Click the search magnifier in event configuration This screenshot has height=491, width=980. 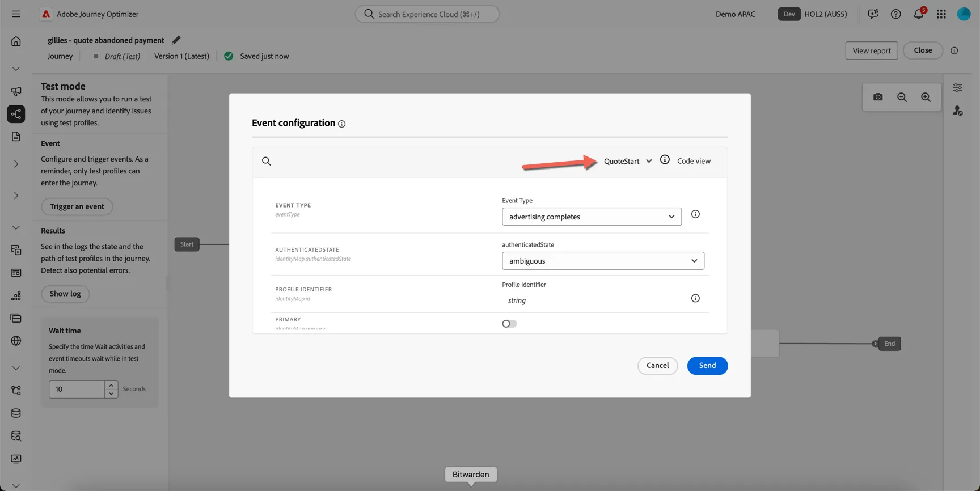(266, 161)
